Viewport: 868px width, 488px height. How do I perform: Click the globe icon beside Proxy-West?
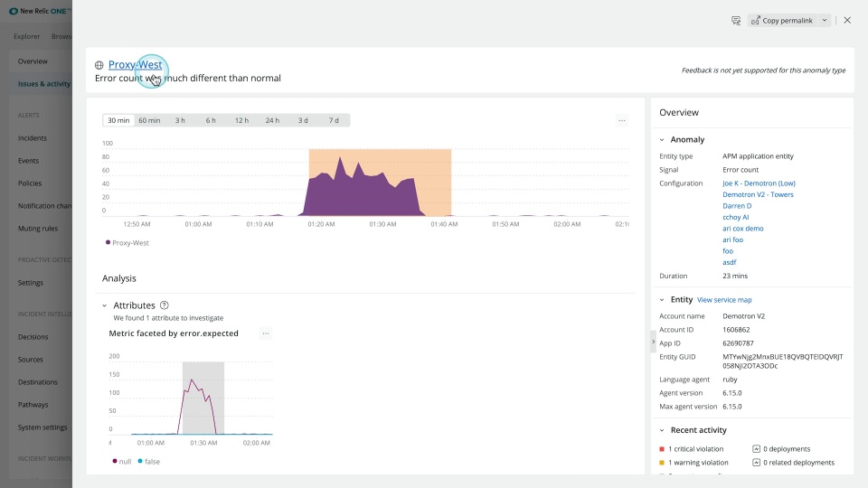click(99, 65)
